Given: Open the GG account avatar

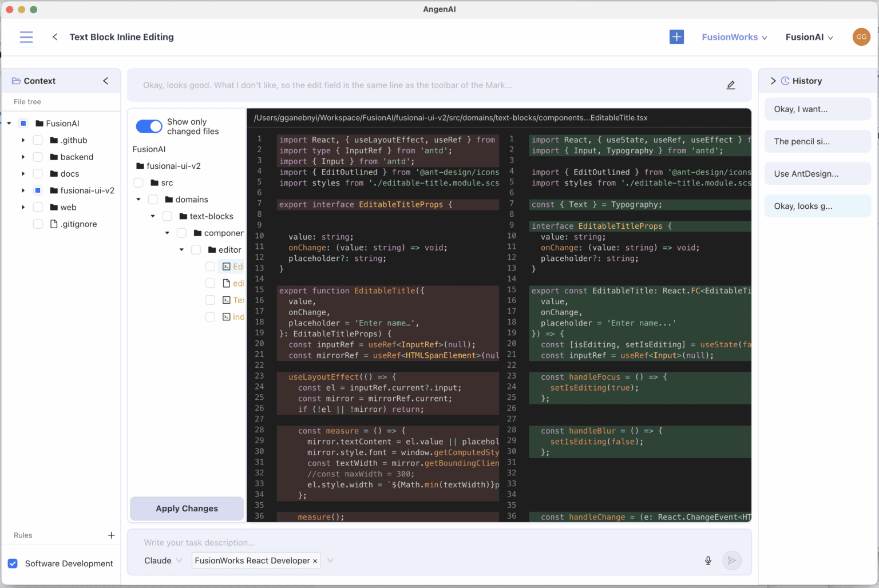Looking at the screenshot, I should point(861,37).
